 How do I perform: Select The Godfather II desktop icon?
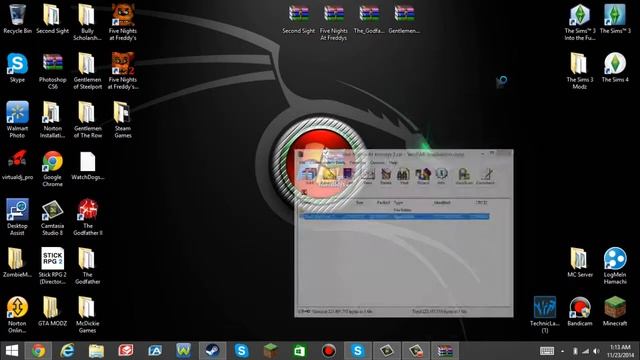click(x=88, y=217)
